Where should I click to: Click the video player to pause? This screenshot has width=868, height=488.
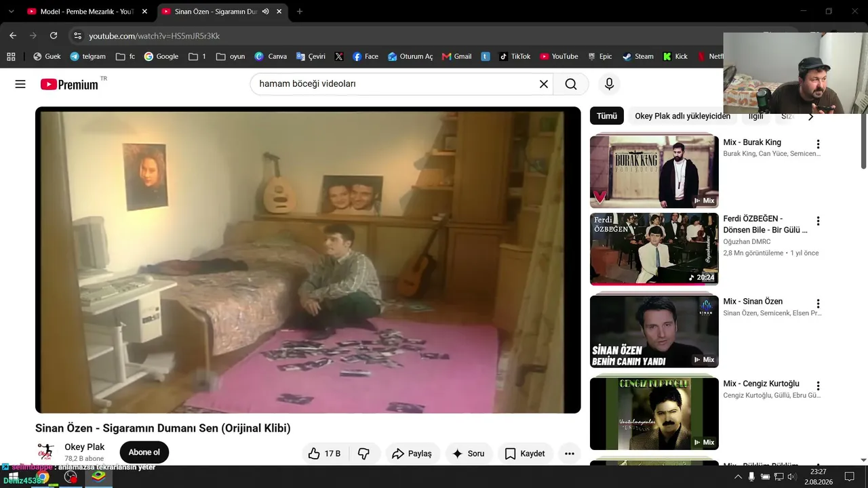(x=308, y=260)
